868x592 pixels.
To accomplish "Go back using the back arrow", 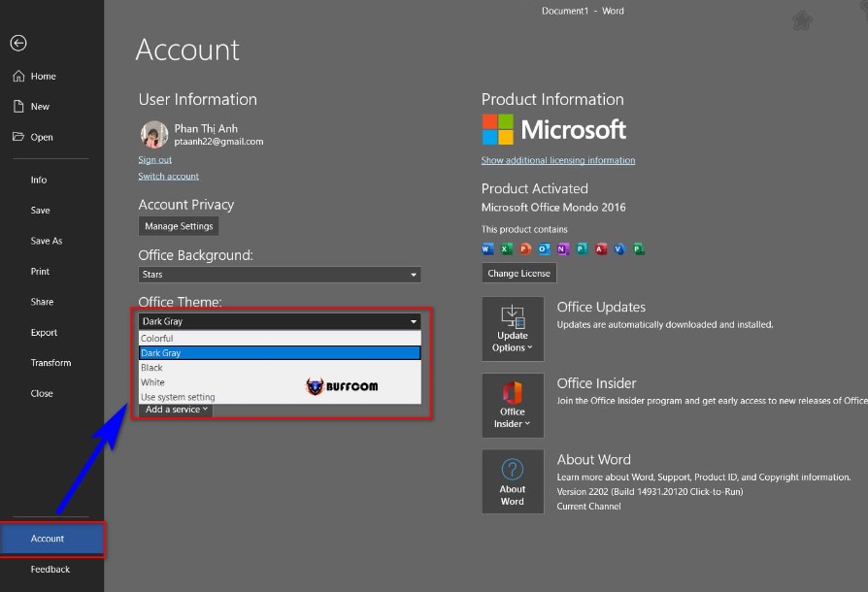I will [x=18, y=43].
